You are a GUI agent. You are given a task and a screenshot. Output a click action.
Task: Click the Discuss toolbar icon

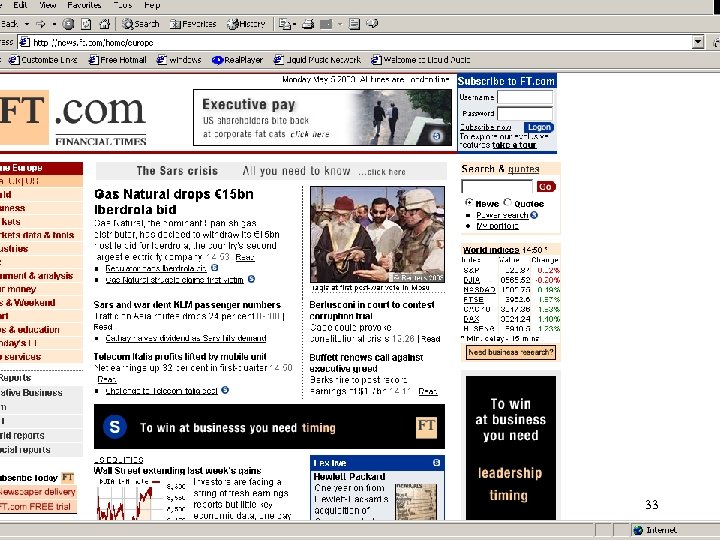[354, 24]
